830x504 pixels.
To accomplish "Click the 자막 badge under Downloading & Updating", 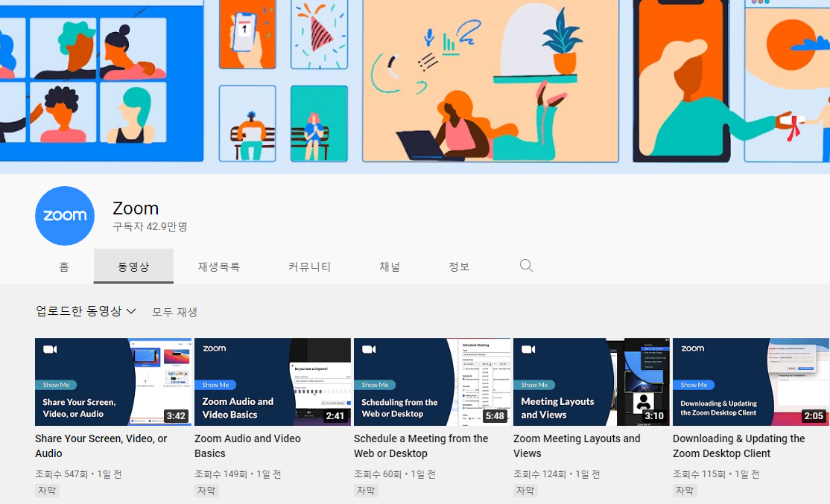I will [x=685, y=491].
